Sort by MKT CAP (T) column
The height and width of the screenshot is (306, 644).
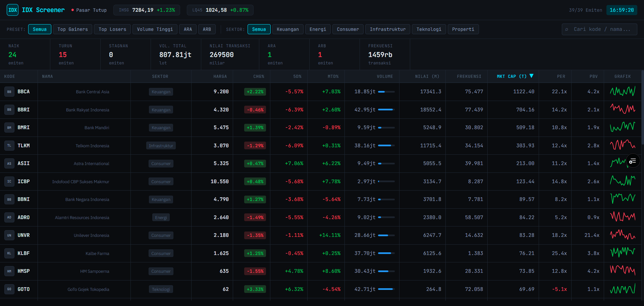[513, 76]
